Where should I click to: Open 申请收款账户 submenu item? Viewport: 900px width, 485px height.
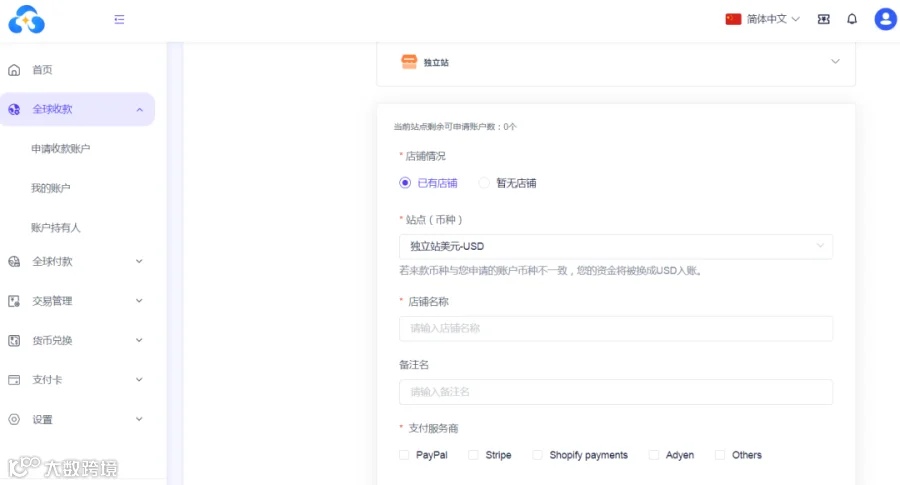(x=60, y=149)
